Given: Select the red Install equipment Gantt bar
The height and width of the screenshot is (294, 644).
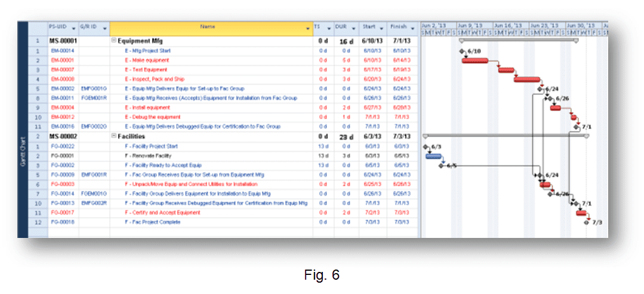Looking at the screenshot, I should pos(555,108).
